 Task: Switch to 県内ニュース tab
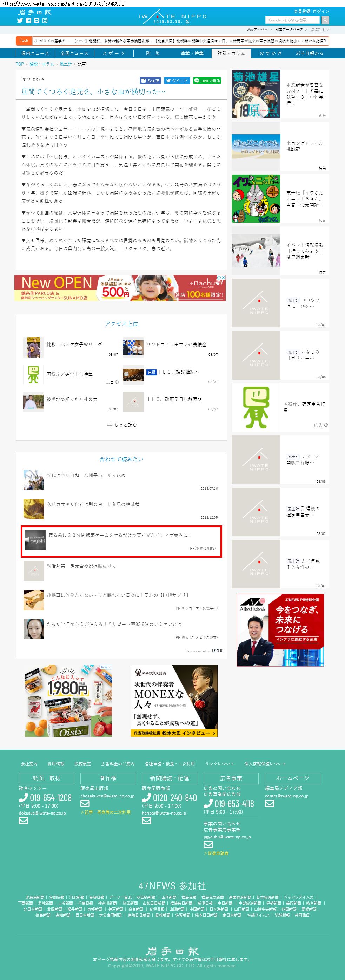pos(35,53)
